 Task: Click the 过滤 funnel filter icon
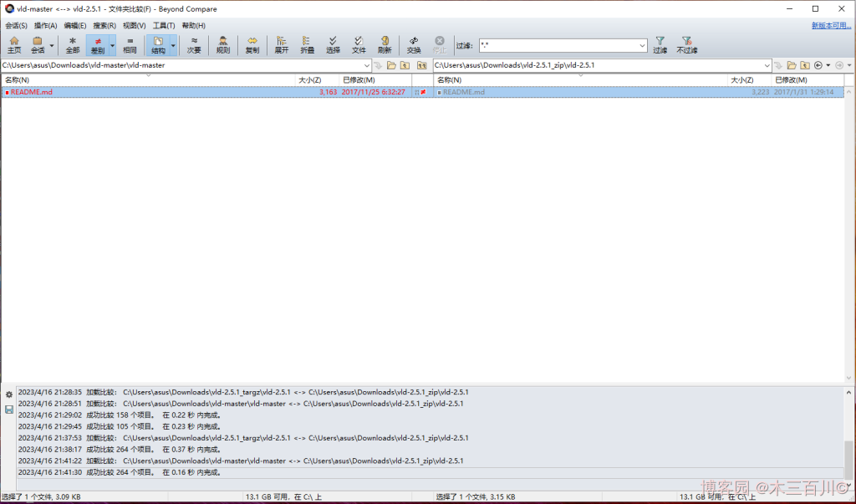click(x=660, y=44)
